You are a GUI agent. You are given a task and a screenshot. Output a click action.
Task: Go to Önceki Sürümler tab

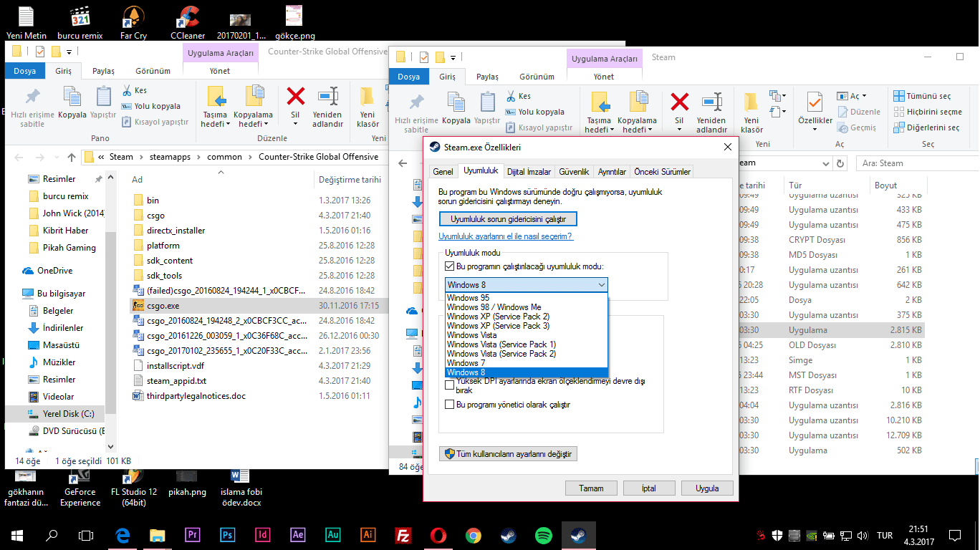point(662,172)
